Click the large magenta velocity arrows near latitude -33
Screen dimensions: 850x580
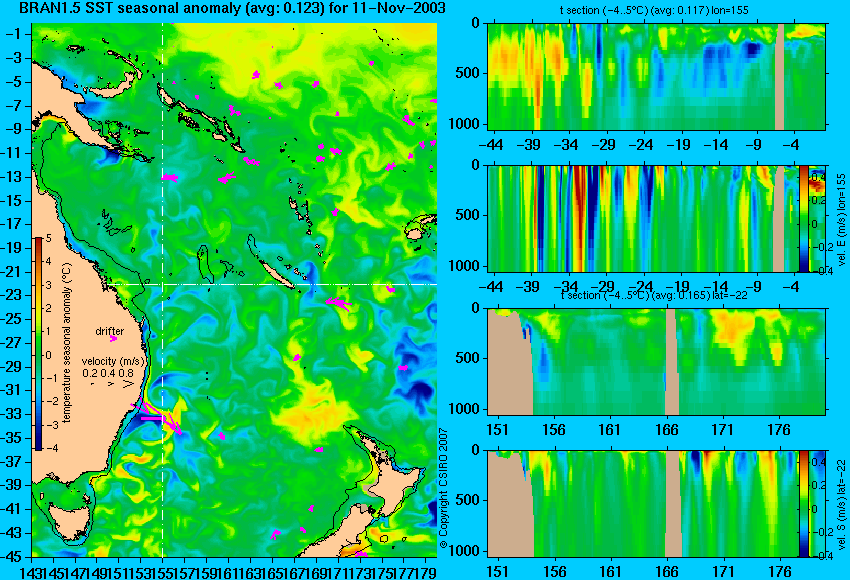point(157,416)
